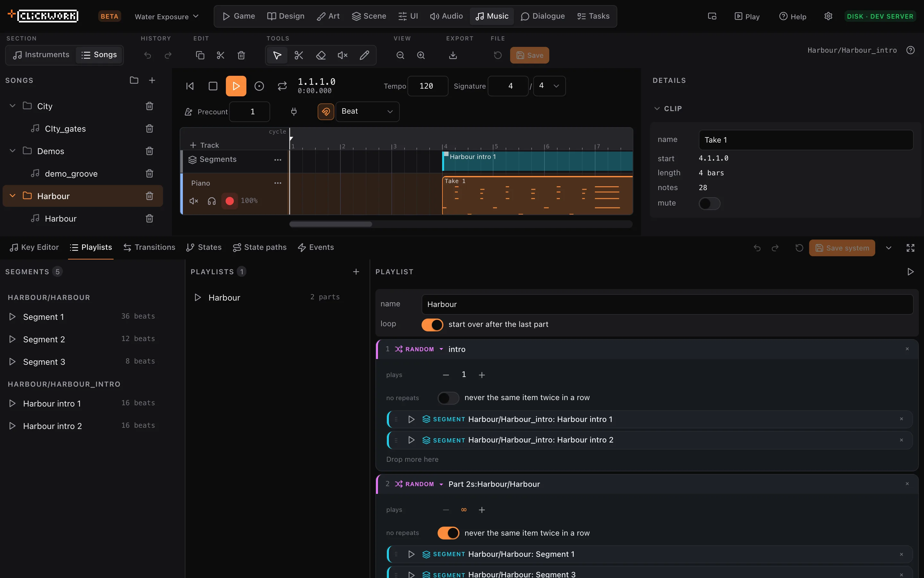Add a new playlist
This screenshot has width=924, height=578.
[356, 272]
